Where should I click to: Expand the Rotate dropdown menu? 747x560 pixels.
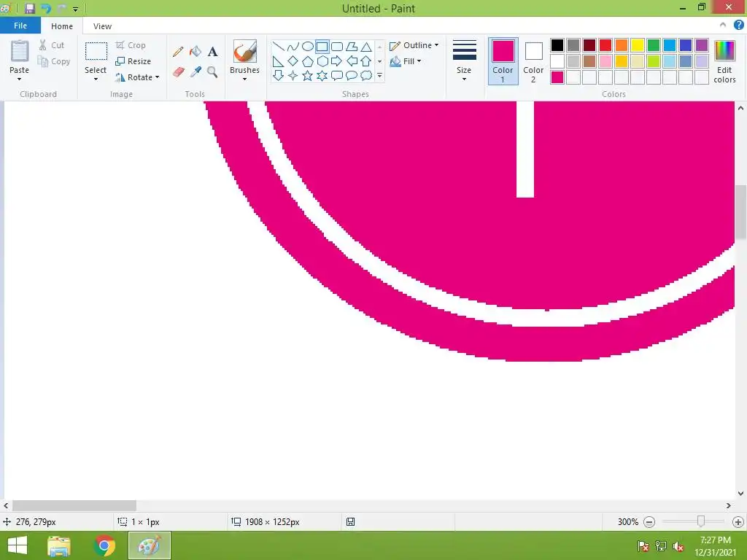click(158, 77)
